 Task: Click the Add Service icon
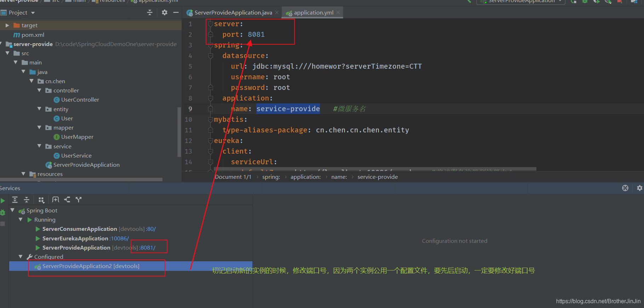click(x=56, y=200)
